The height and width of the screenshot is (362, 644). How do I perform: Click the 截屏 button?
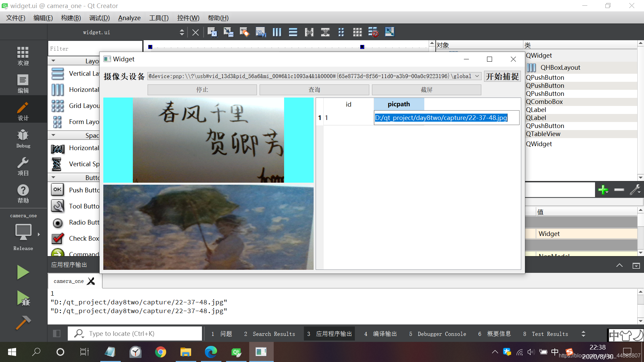click(426, 90)
